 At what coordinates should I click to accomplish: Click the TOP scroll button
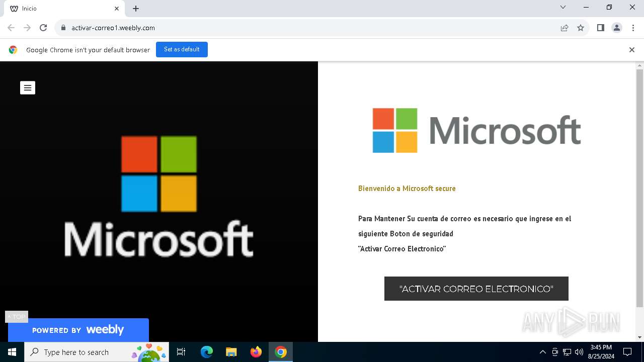17,317
